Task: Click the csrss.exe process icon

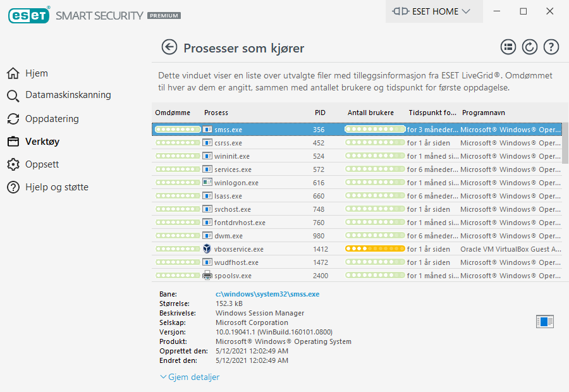Action: (x=207, y=143)
